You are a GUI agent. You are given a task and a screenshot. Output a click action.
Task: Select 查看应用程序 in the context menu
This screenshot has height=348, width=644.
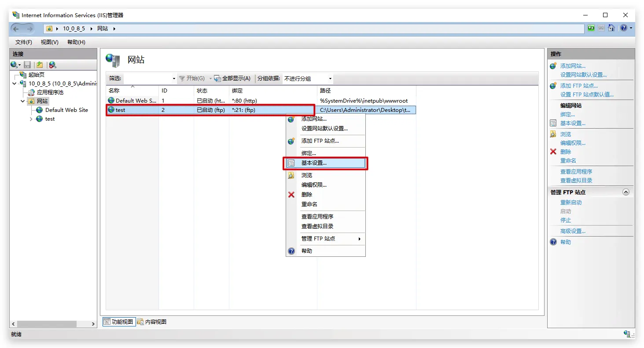click(326, 217)
